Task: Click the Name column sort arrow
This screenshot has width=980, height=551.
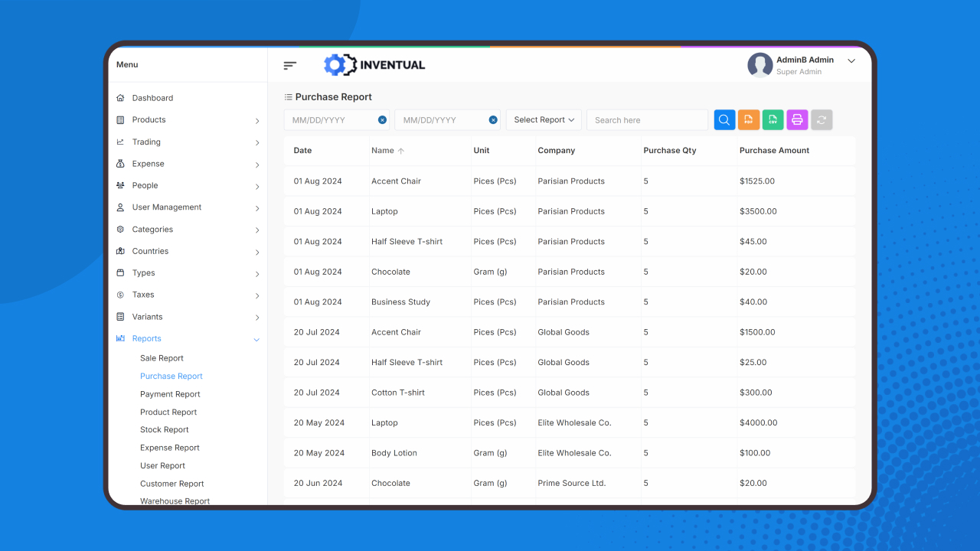Action: coord(399,150)
